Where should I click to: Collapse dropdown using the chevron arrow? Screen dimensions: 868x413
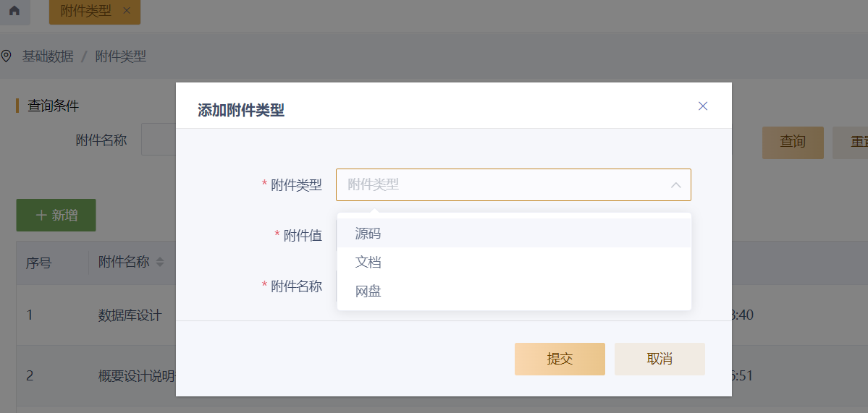coord(675,185)
